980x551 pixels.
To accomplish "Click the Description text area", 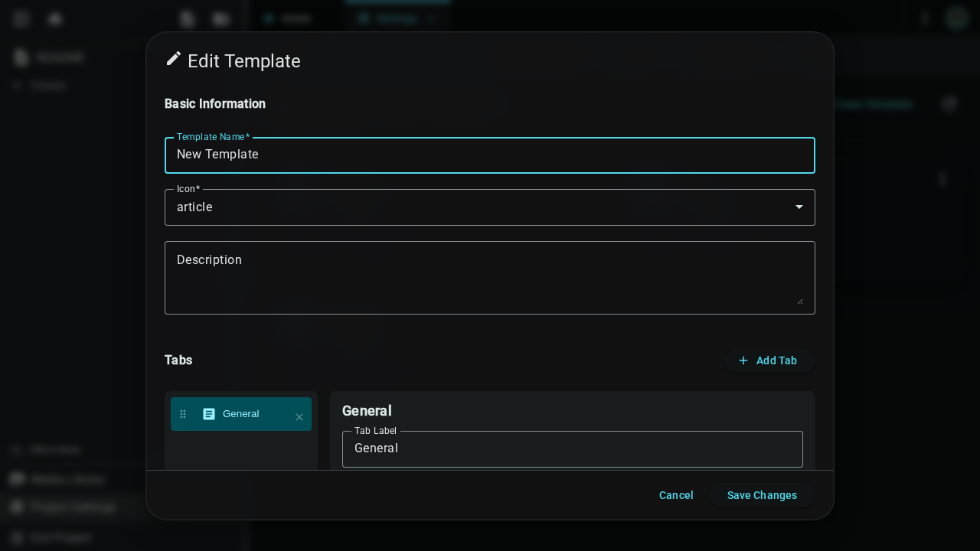I will (490, 277).
